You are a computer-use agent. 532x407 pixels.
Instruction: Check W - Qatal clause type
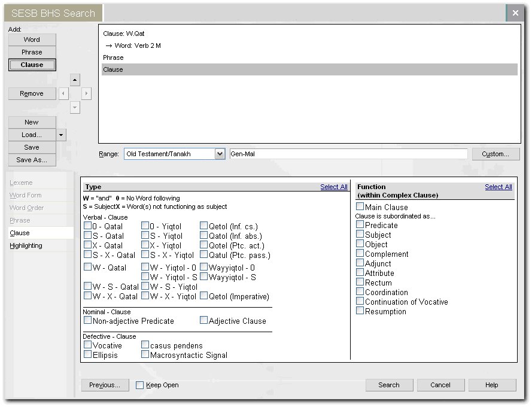click(x=87, y=267)
